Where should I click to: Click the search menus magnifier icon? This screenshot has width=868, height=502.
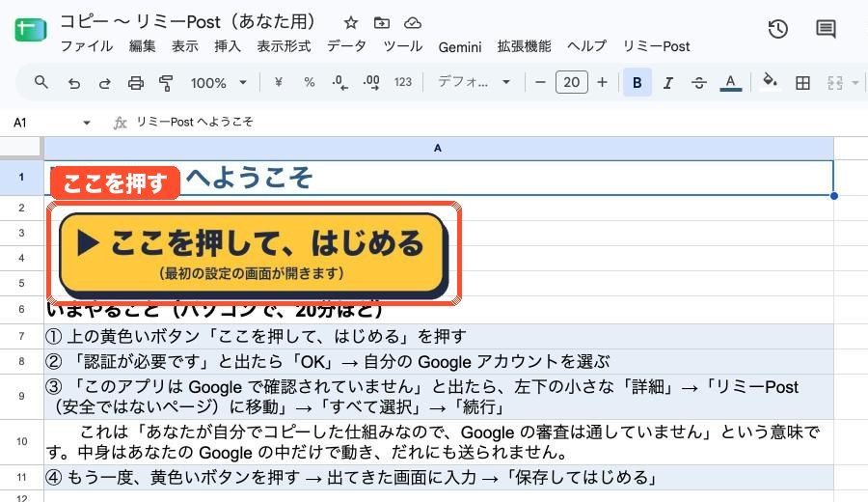click(x=41, y=83)
